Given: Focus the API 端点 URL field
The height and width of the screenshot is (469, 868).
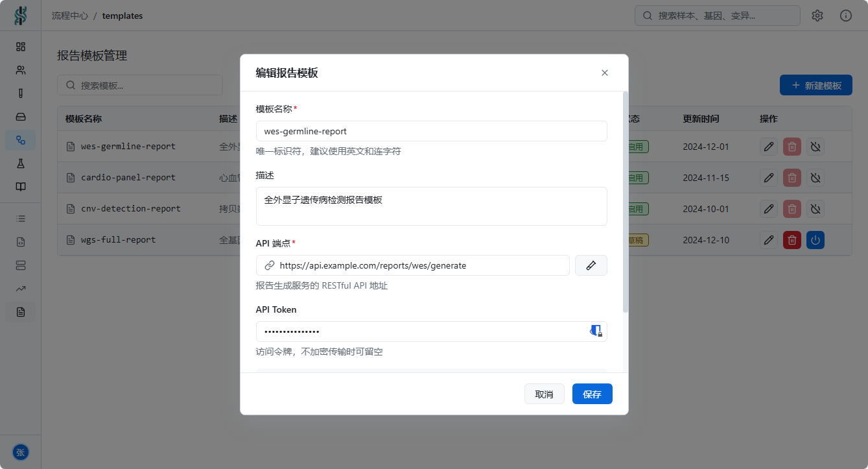Looking at the screenshot, I should 413,265.
